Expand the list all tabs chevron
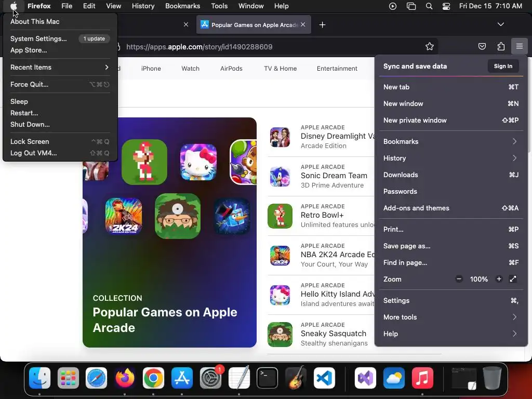The image size is (532, 399). (x=500, y=24)
